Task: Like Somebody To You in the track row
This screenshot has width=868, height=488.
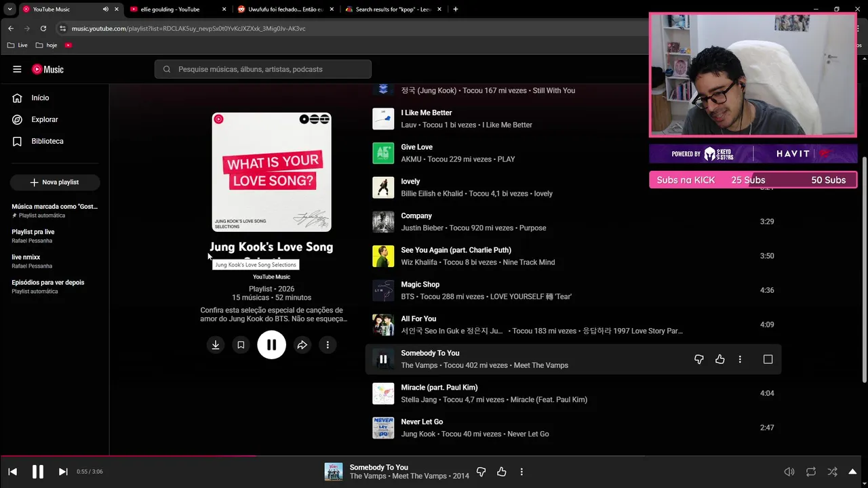Action: [x=719, y=359]
